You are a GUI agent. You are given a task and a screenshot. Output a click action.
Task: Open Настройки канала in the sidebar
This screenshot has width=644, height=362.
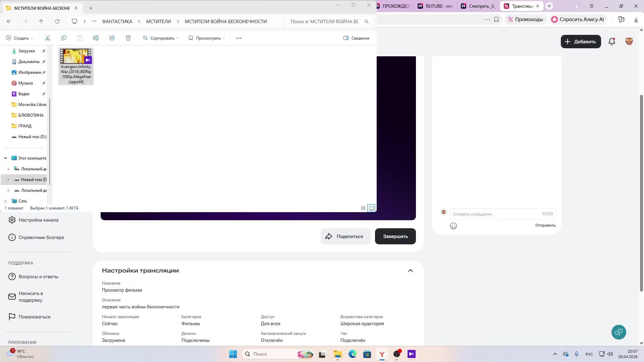[38, 220]
